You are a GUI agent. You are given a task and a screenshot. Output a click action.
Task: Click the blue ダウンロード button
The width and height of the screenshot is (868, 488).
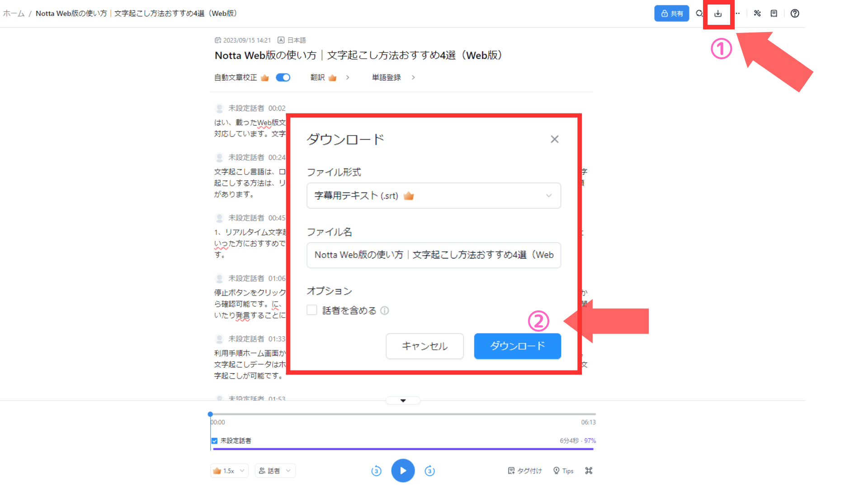click(518, 346)
